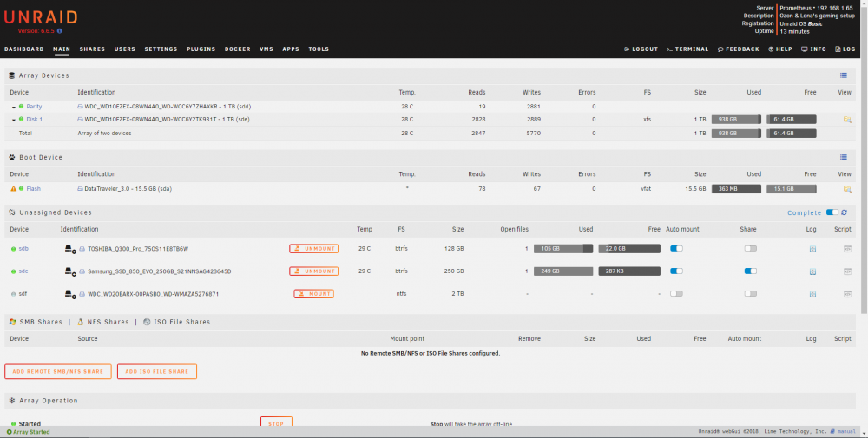Open the system Info panel
Screen dimensions: 868x438
[x=813, y=49]
